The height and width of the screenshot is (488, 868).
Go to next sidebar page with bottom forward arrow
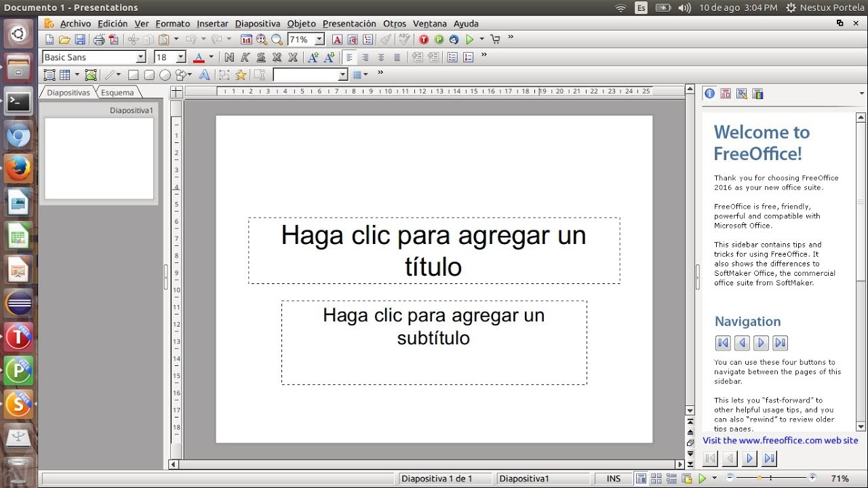(x=749, y=459)
